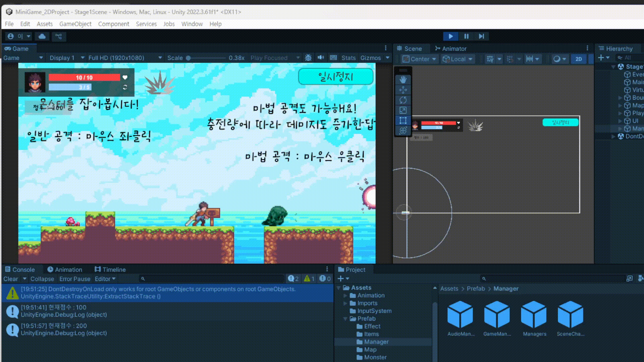
Task: Select the AudioManager prefab thumbnail
Action: coord(460,314)
